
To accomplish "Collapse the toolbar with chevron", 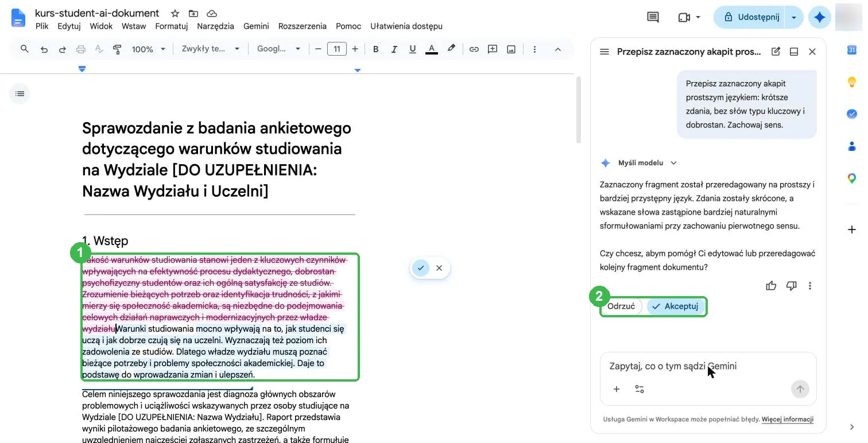I will 557,49.
